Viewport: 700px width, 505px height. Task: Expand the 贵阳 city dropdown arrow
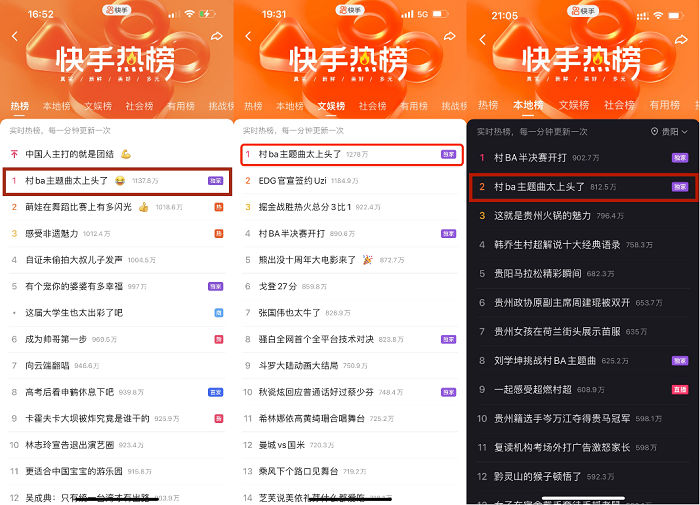click(685, 132)
